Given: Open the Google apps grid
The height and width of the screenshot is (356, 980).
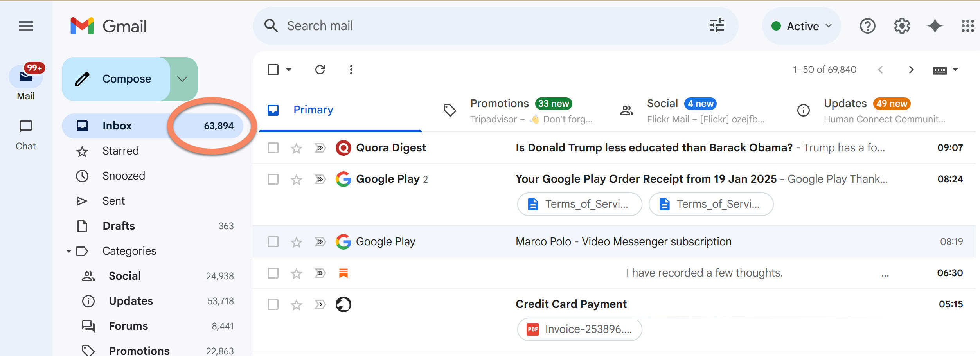Looking at the screenshot, I should pyautogui.click(x=967, y=26).
